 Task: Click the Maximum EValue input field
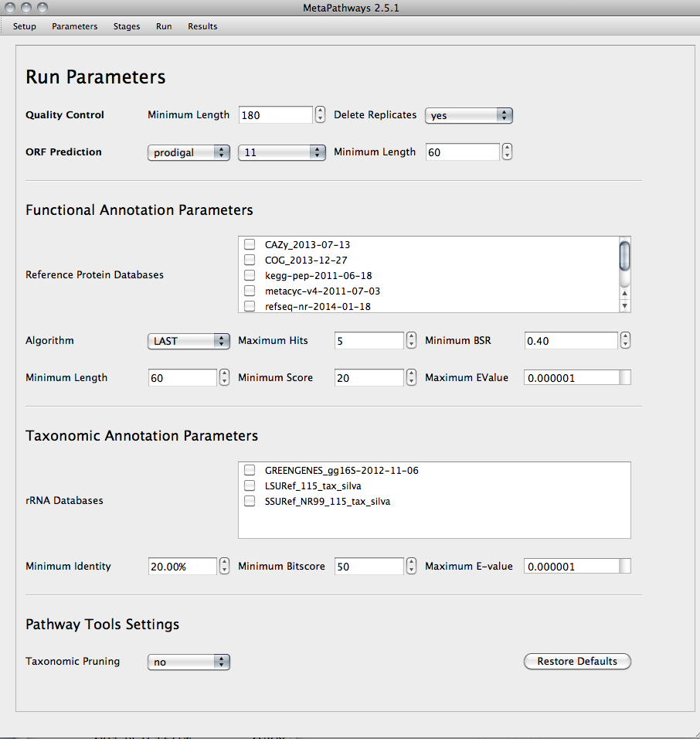coord(572,377)
